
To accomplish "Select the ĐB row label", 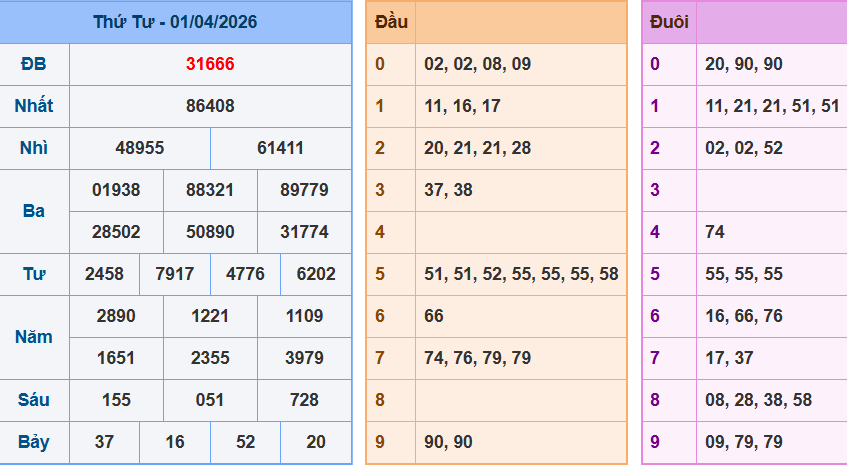I will click(34, 64).
